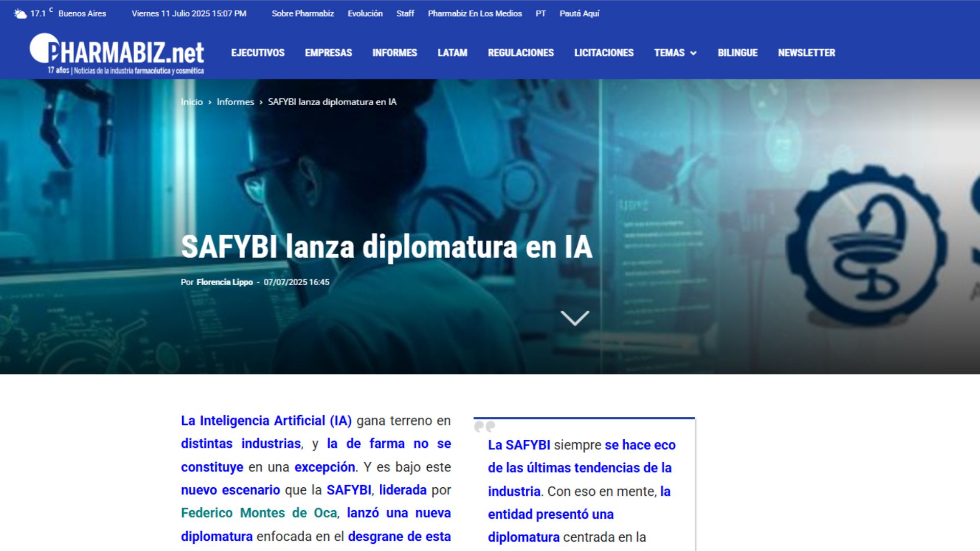Click the weather cloud icon
This screenshot has width=980, height=551.
coord(20,14)
